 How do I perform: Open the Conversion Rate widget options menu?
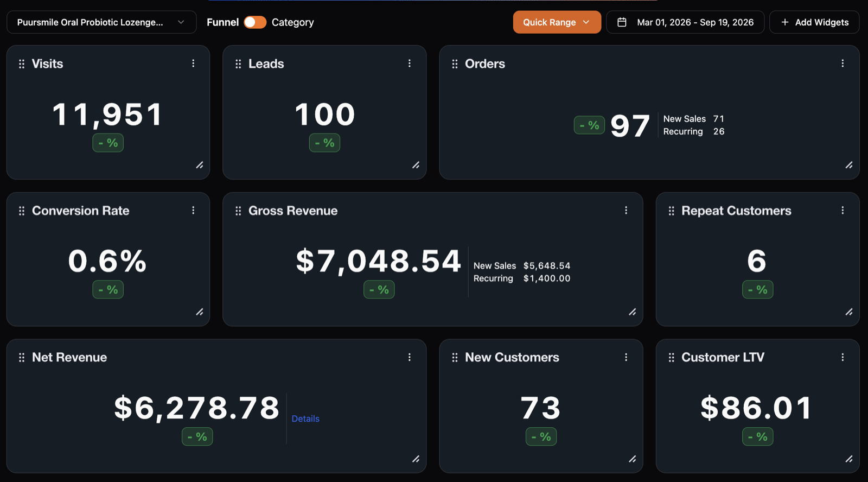(x=193, y=210)
